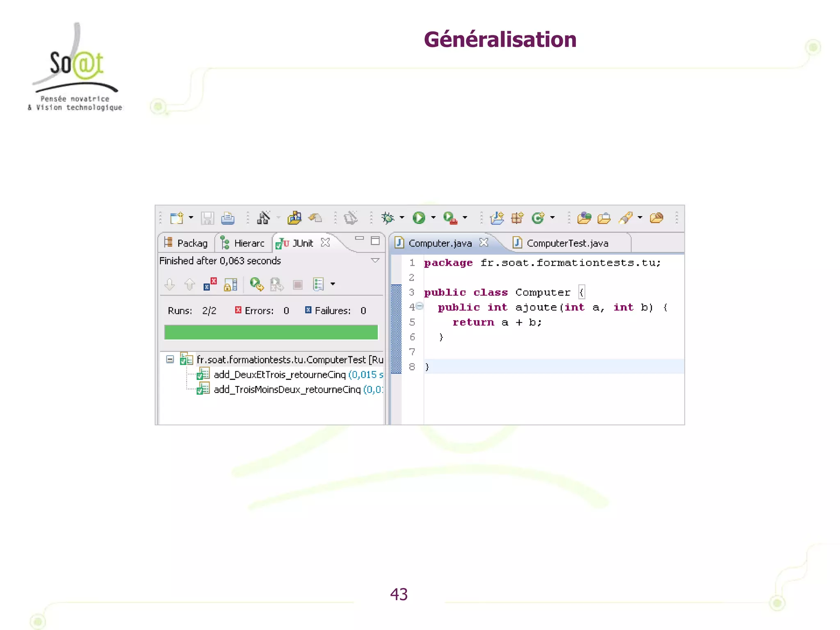Click the New Java Class icon
The image size is (840, 630).
pyautogui.click(x=538, y=218)
